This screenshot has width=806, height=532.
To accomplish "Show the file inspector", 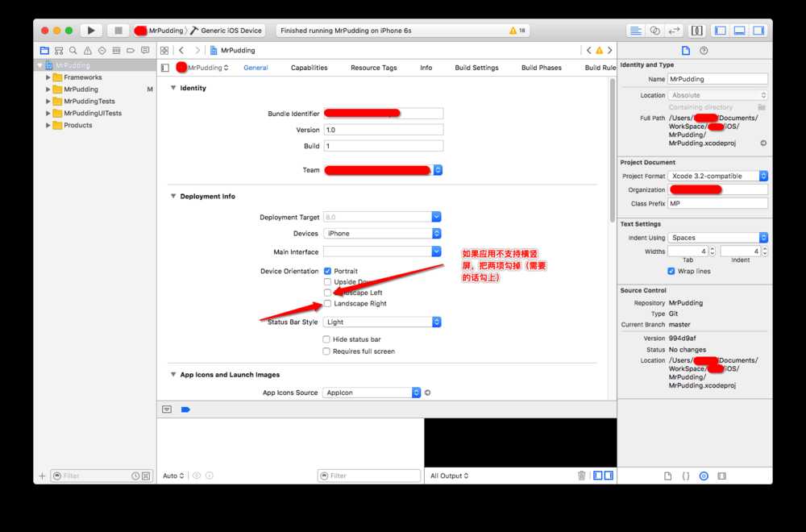I will coord(686,50).
